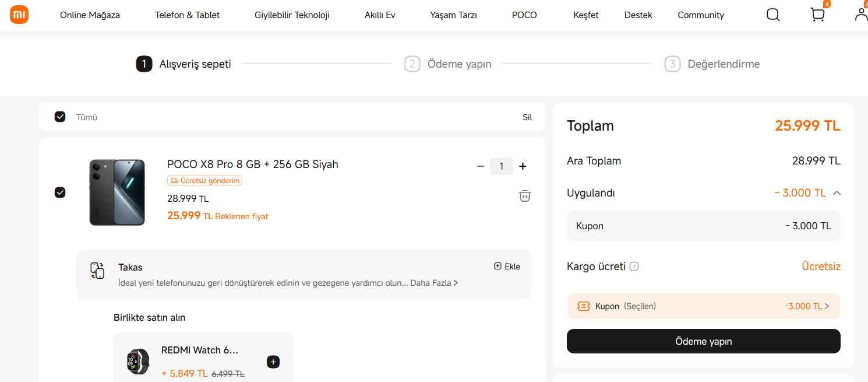Open the Akıllı Ev menu
Image resolution: width=868 pixels, height=382 pixels.
pos(380,15)
